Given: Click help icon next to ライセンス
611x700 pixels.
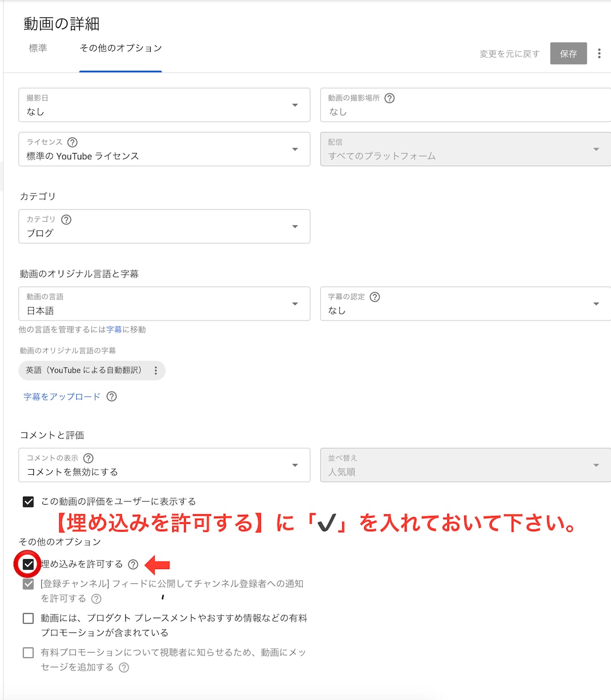Looking at the screenshot, I should point(72,142).
